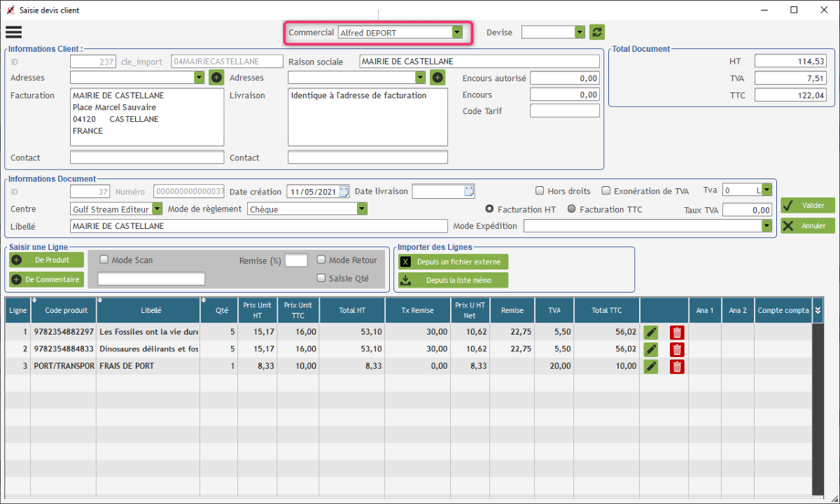This screenshot has height=504, width=840.
Task: Edit line 2 with the pencil icon
Action: (x=651, y=349)
